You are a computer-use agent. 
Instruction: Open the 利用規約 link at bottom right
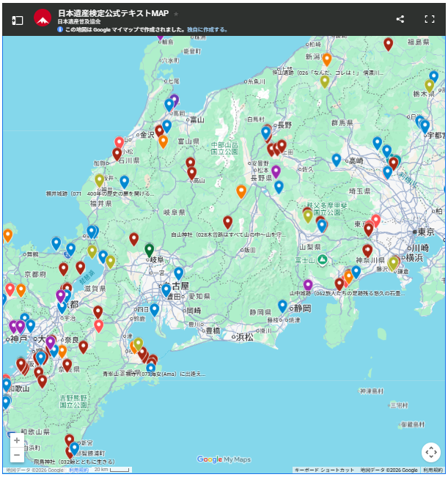433,470
